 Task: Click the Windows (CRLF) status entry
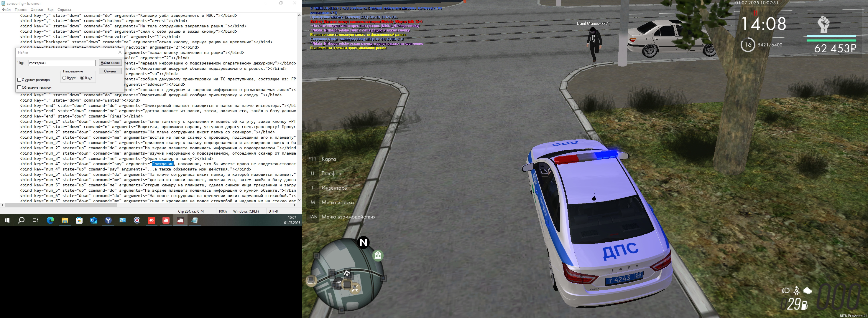246,211
